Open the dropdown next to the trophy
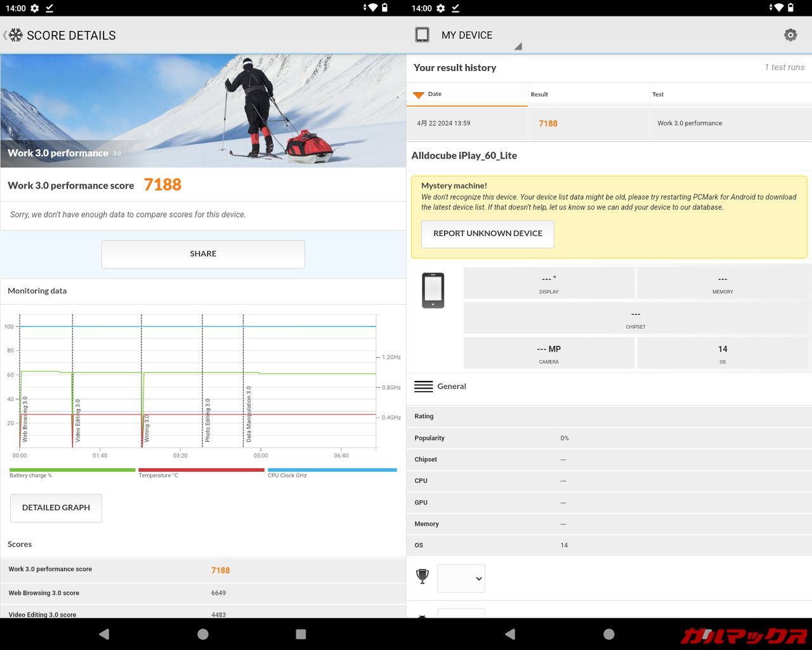The image size is (812, 650). tap(461, 578)
